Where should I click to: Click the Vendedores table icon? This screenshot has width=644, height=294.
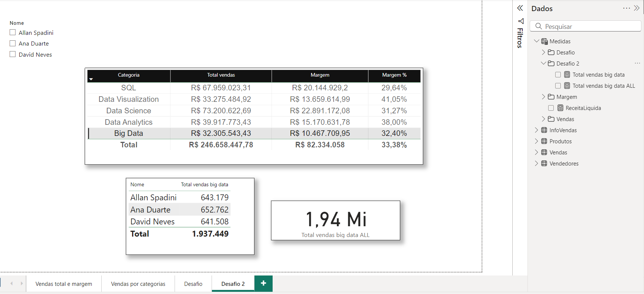544,163
